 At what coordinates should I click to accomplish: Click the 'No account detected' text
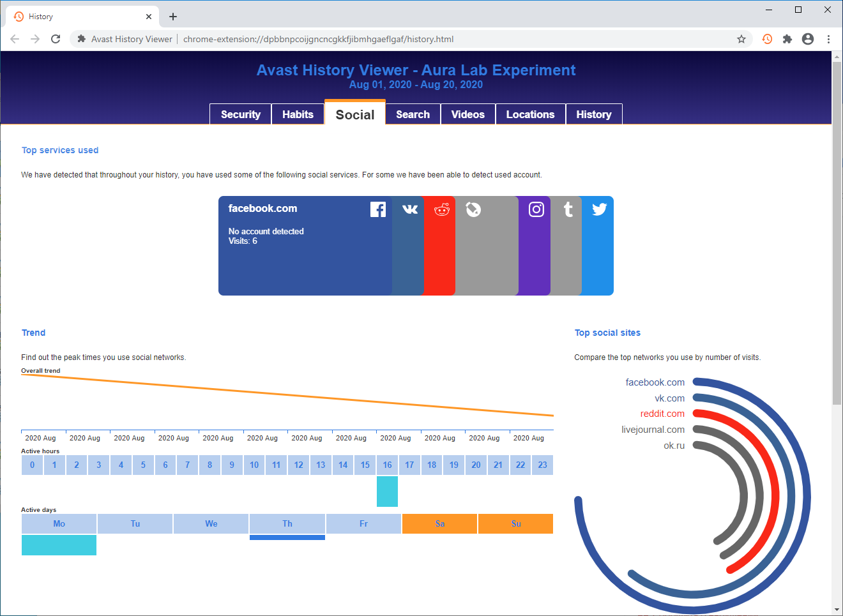(x=266, y=231)
